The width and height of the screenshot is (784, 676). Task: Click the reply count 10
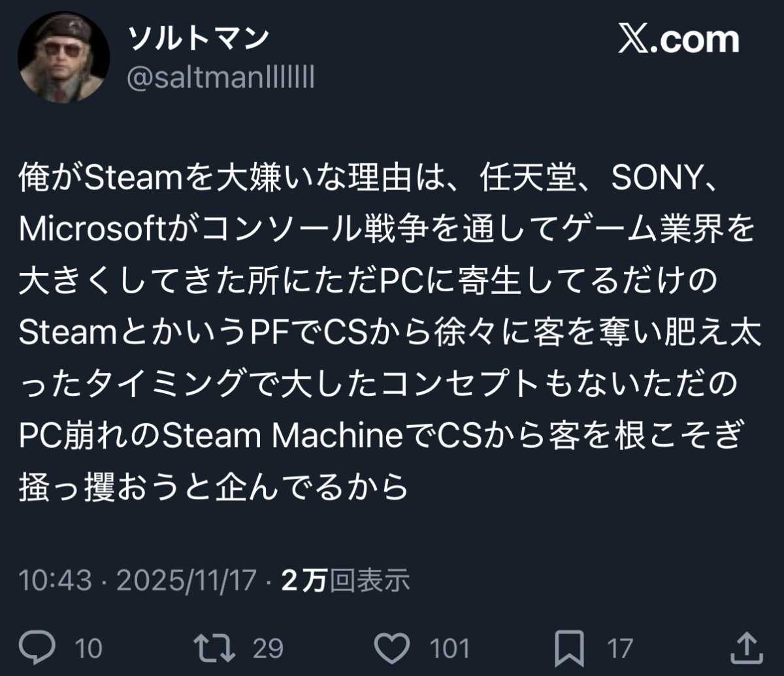point(89,649)
